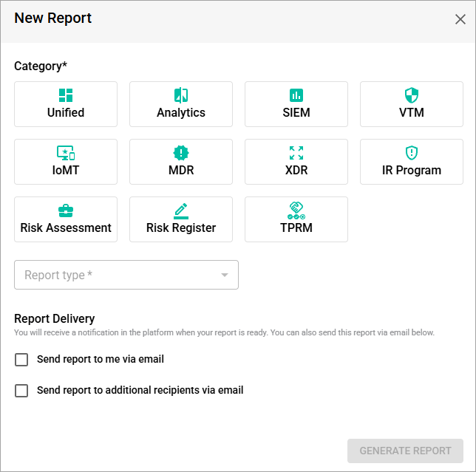The image size is (476, 472).
Task: Select the Risk Assessment category
Action: point(66,219)
